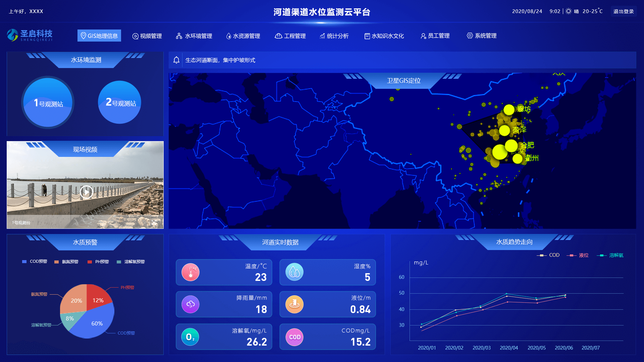644x362 pixels.
Task: Toggle 液位 series in trend legend
Action: pyautogui.click(x=578, y=255)
